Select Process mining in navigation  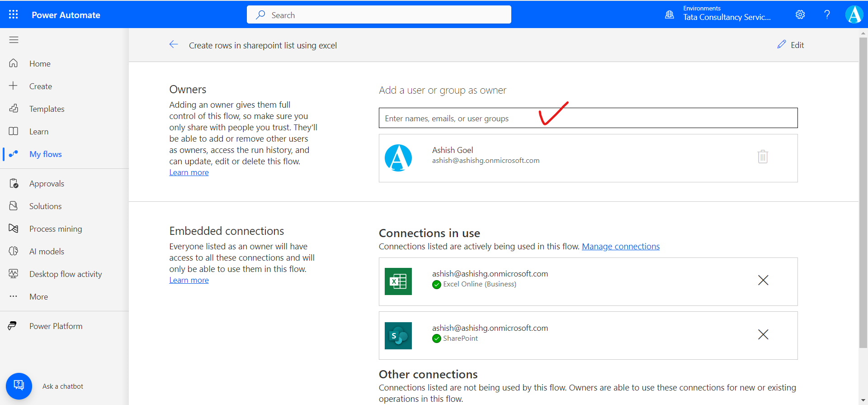pos(56,229)
